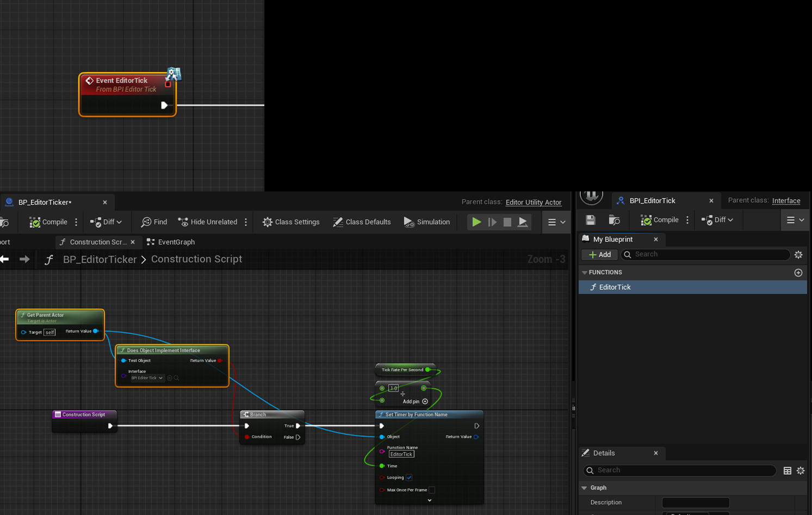812x515 pixels.
Task: Browse to BPI_EditorTick in Content Browser
Action: 614,220
